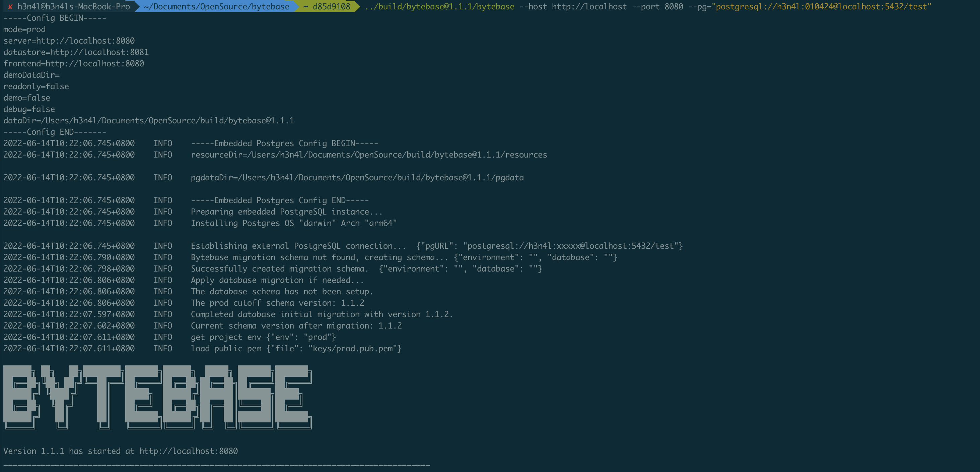The image size is (980, 472).
Task: Select the INFO label on migration schema line
Action: [x=163, y=257]
